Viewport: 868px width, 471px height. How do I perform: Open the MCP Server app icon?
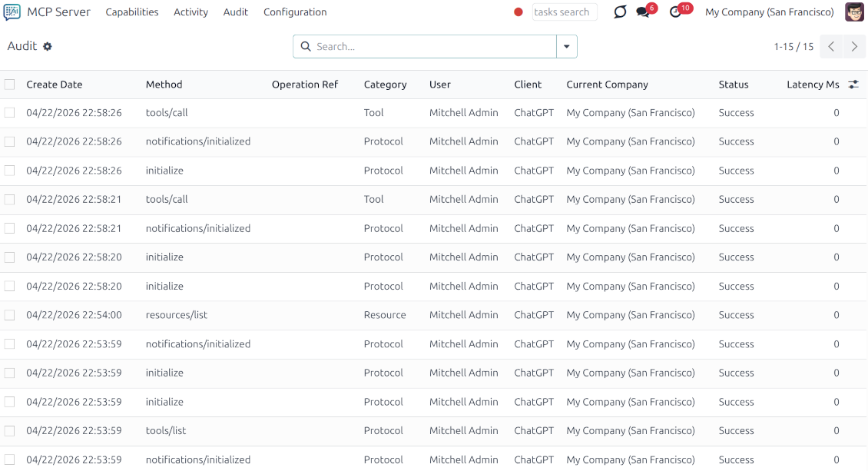coord(11,12)
